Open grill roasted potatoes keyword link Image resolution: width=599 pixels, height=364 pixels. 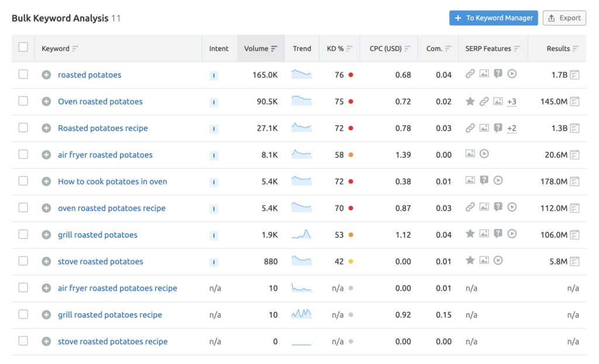[98, 235]
